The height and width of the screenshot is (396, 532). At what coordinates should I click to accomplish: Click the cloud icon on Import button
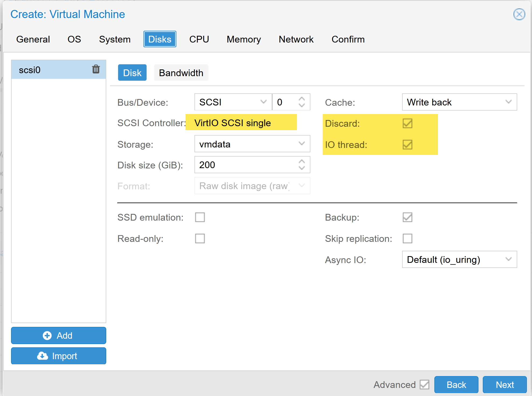pyautogui.click(x=42, y=356)
